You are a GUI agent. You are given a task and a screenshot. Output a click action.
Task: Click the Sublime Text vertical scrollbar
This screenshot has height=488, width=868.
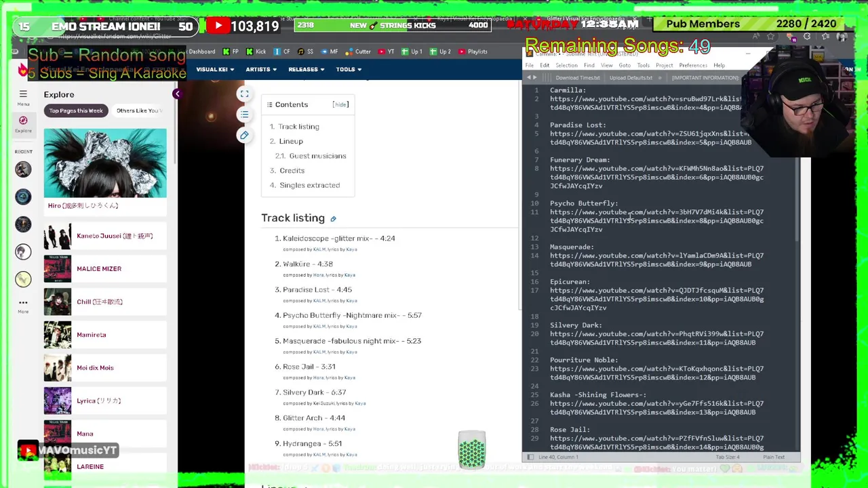[x=797, y=200]
